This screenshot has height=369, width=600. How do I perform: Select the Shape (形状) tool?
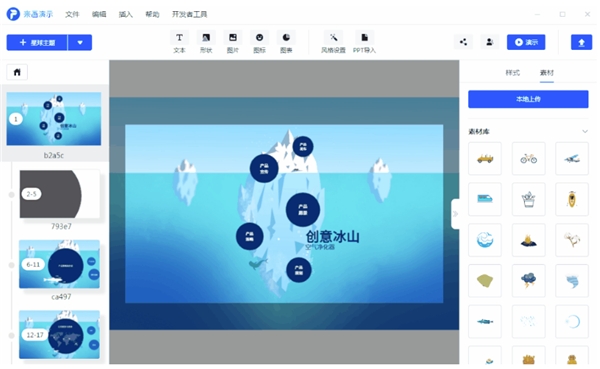point(206,42)
